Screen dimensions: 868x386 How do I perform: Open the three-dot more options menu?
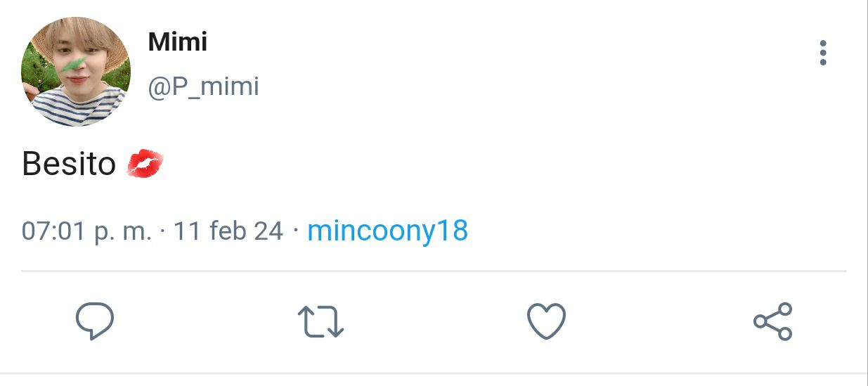coord(823,53)
